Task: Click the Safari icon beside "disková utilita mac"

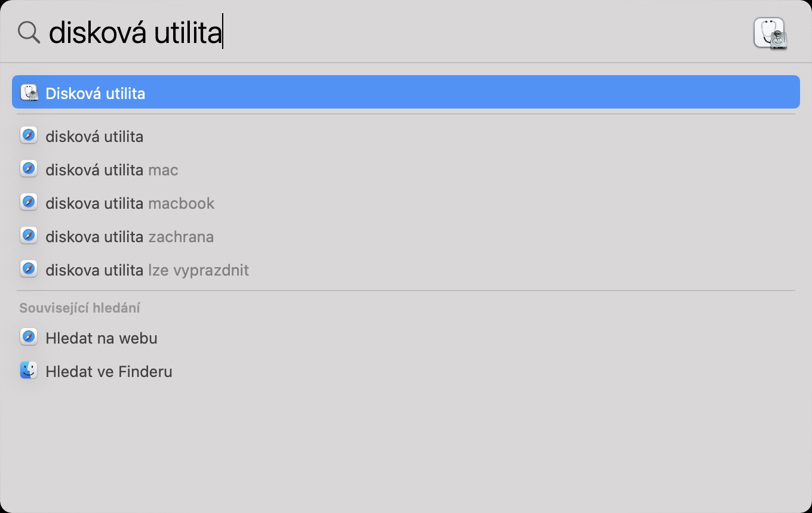Action: point(29,169)
